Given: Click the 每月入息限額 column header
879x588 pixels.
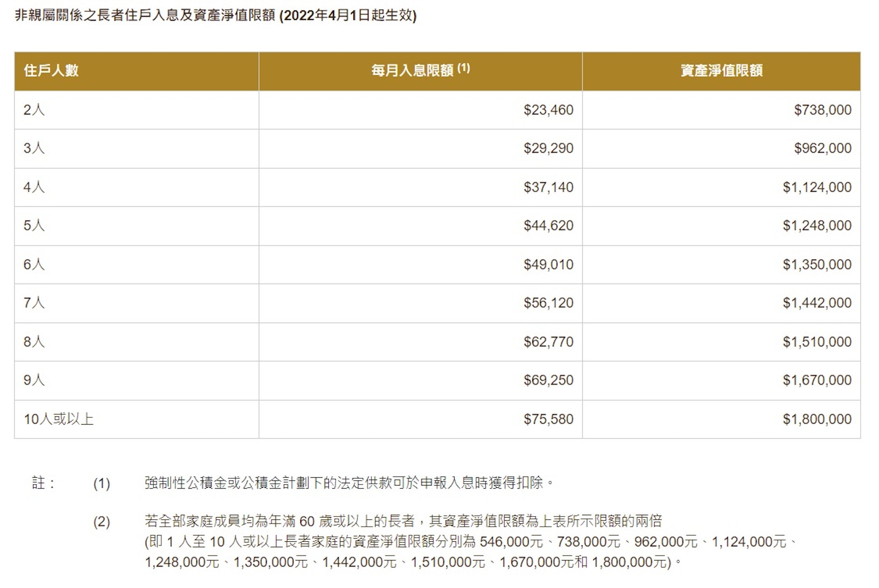Looking at the screenshot, I should (x=412, y=71).
